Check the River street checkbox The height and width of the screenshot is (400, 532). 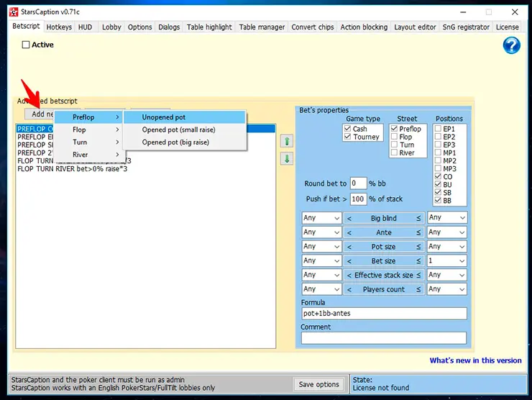pyautogui.click(x=395, y=153)
